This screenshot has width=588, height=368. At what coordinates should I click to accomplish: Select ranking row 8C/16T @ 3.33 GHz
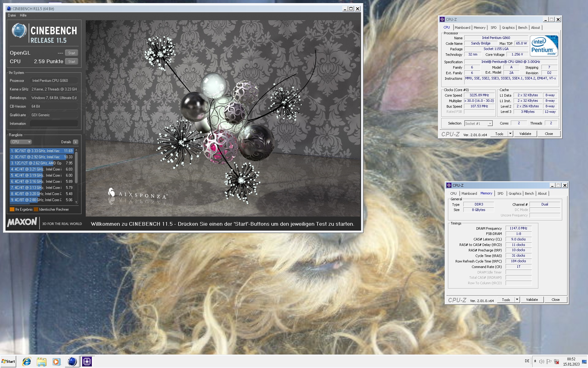[x=42, y=151]
